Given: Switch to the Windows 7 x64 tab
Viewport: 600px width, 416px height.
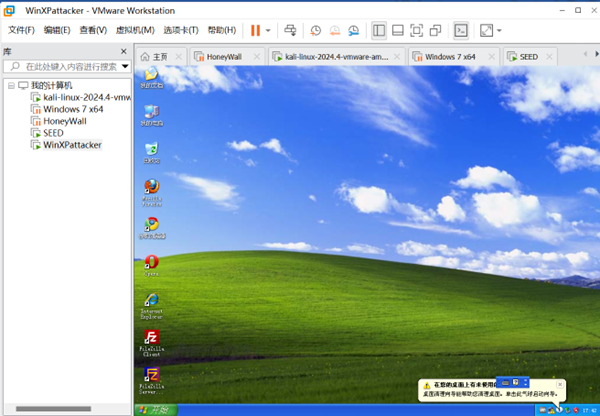Looking at the screenshot, I should [448, 57].
